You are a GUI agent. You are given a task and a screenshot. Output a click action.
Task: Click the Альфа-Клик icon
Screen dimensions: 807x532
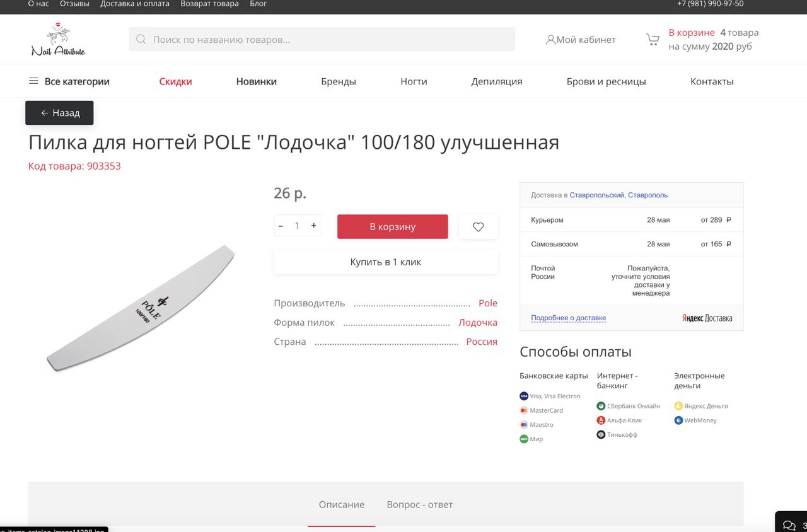601,420
